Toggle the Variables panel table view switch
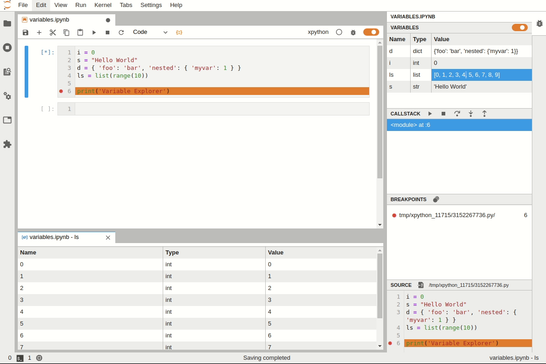 (x=520, y=28)
